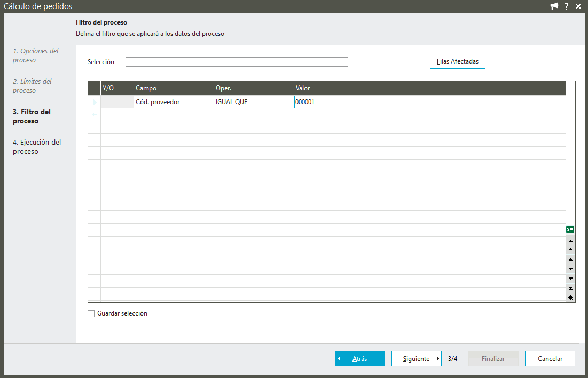Click the disabled Finalizar button

click(493, 358)
